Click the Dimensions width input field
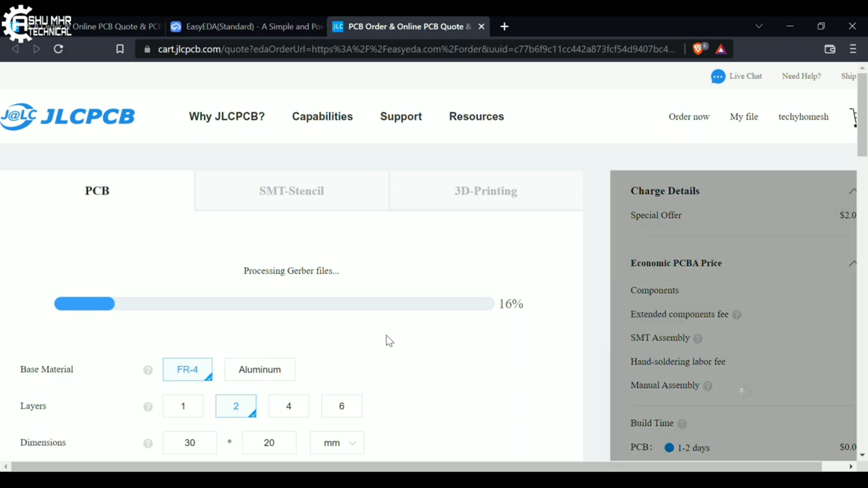Viewport: 868px width, 488px height. (189, 443)
